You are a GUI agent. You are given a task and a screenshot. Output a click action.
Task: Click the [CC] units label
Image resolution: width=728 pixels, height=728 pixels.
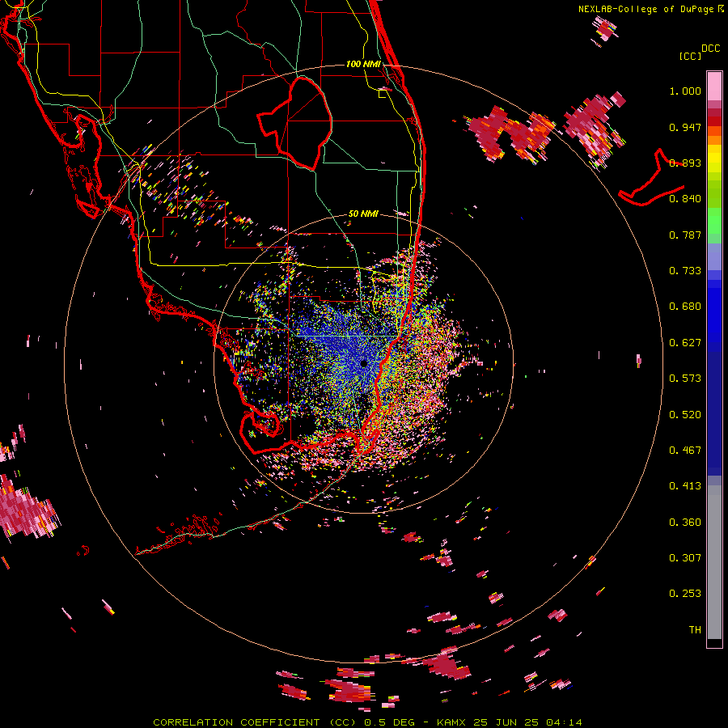pyautogui.click(x=690, y=56)
